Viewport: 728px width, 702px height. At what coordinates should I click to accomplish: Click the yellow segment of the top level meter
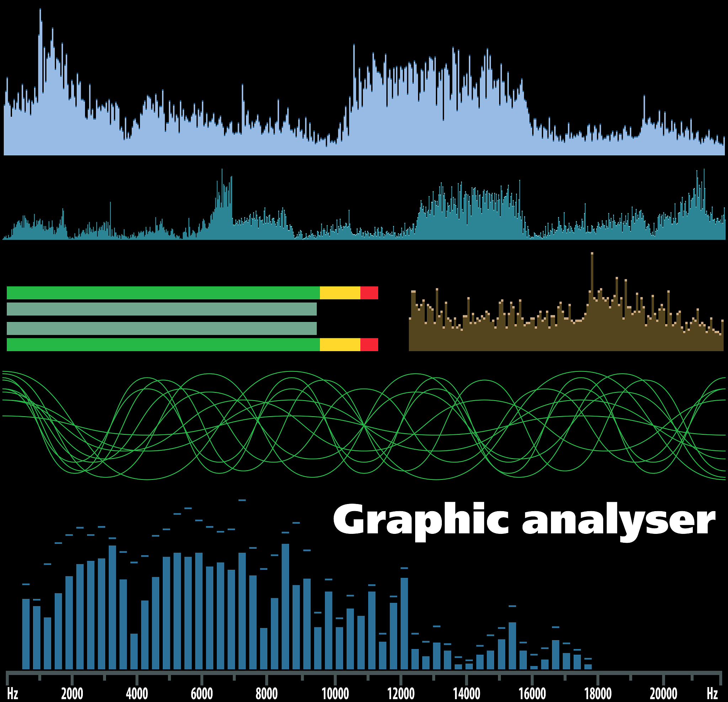pyautogui.click(x=340, y=293)
